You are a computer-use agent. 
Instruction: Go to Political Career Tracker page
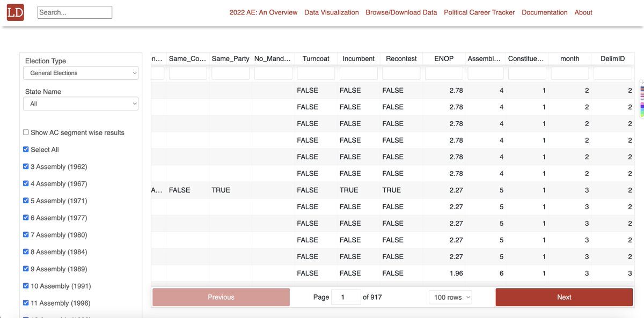479,12
